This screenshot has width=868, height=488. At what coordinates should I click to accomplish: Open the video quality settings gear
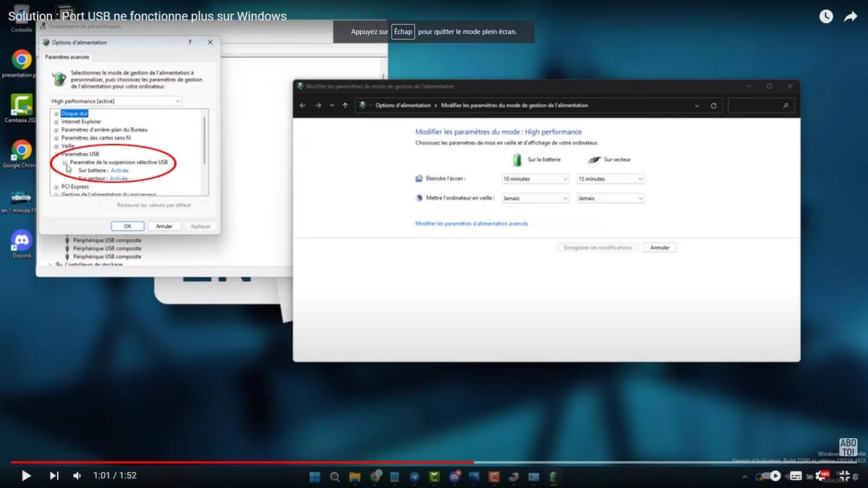tap(821, 476)
